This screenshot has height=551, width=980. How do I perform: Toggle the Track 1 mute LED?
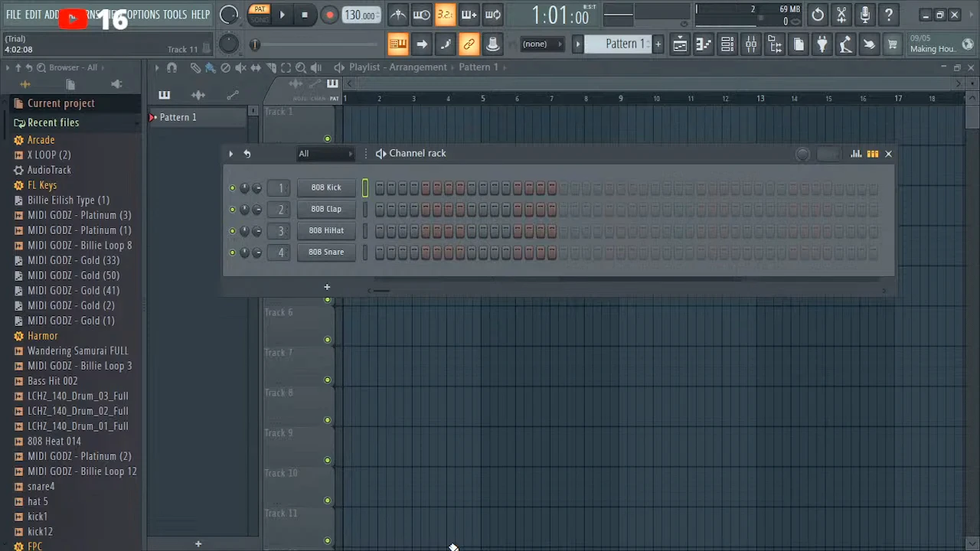tap(328, 139)
